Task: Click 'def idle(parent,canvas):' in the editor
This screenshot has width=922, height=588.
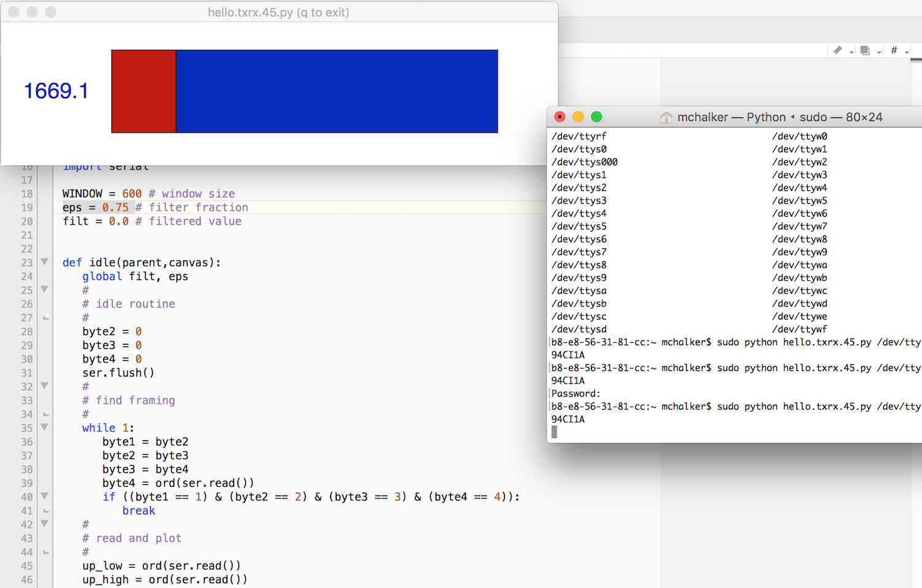Action: [x=141, y=263]
